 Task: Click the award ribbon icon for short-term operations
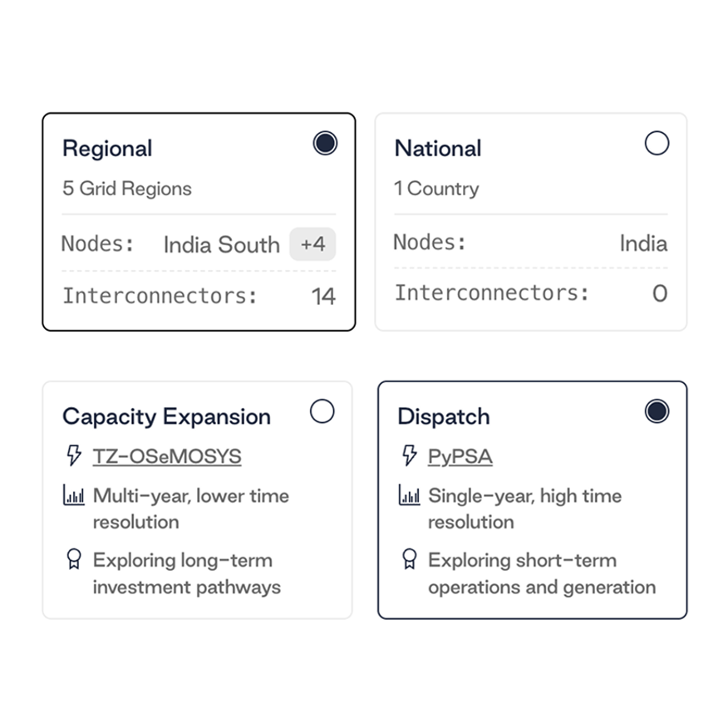409,559
